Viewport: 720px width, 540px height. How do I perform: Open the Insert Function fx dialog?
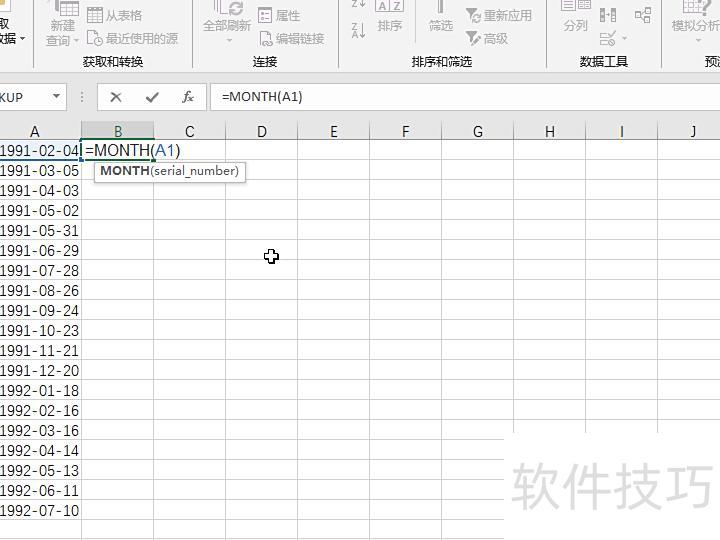[188, 97]
